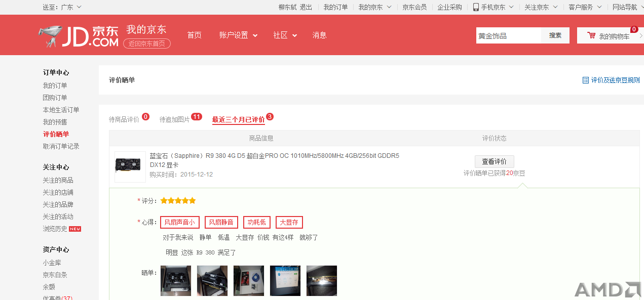Open 关注的店铺 in the sidebar
The image size is (644, 300).
click(x=58, y=192)
